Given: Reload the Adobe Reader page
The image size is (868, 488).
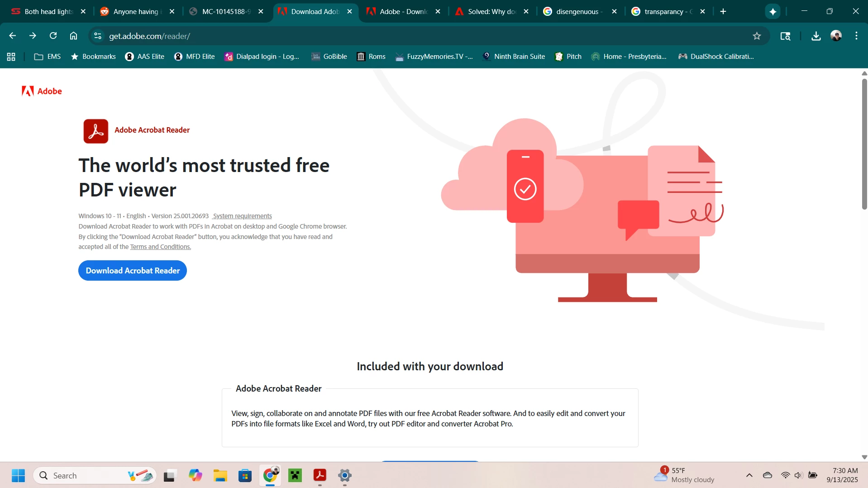Looking at the screenshot, I should (x=53, y=36).
